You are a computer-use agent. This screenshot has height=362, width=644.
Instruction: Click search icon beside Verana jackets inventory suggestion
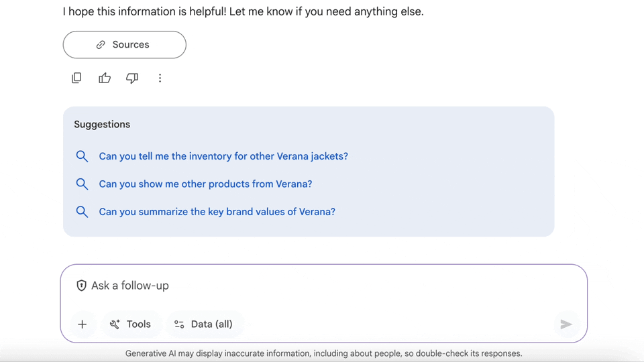pos(82,156)
